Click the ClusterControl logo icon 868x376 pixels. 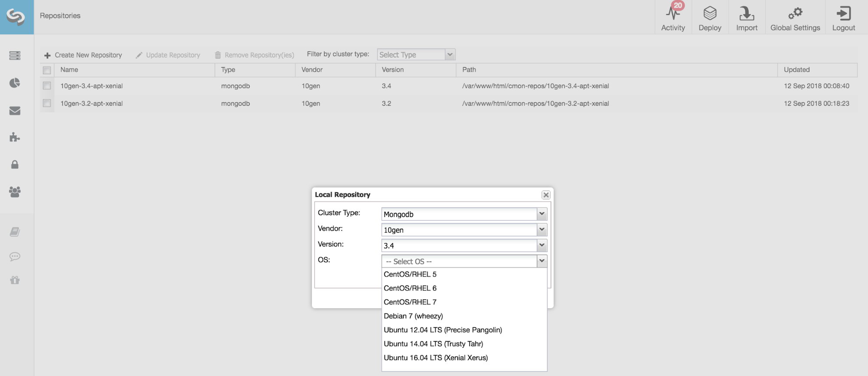[16, 16]
